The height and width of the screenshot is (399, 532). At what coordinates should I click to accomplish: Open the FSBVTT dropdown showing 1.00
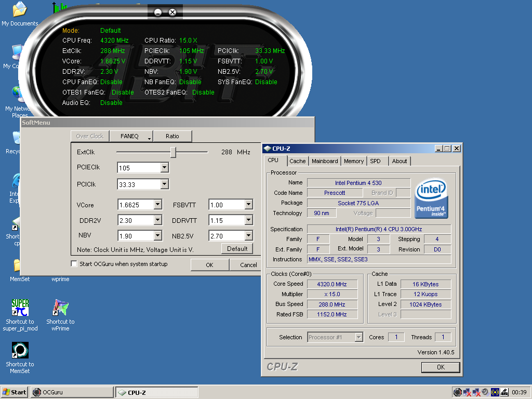pyautogui.click(x=249, y=205)
